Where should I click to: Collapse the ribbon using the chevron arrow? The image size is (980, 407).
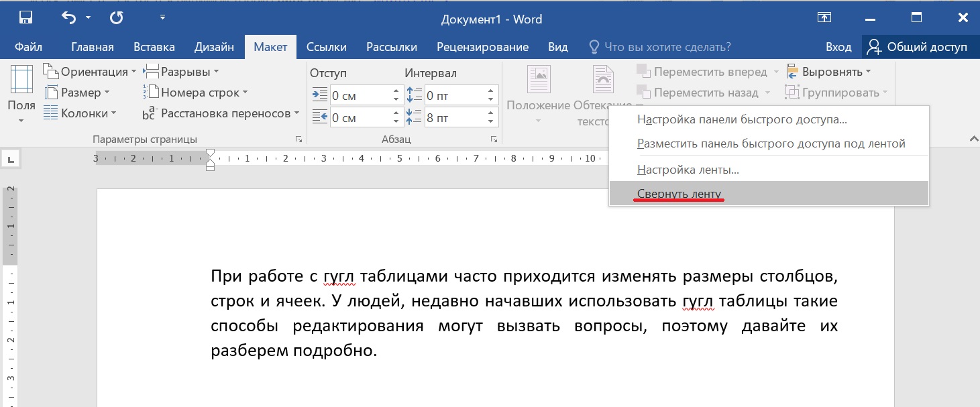[x=973, y=139]
